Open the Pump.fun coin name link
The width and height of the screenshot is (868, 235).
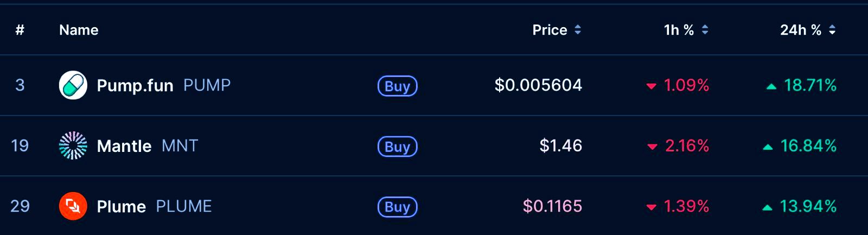click(135, 85)
